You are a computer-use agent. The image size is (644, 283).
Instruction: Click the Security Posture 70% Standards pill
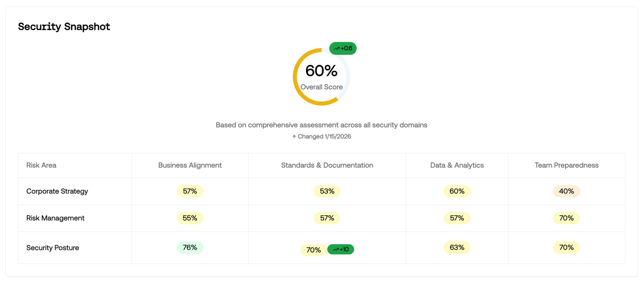click(x=313, y=250)
